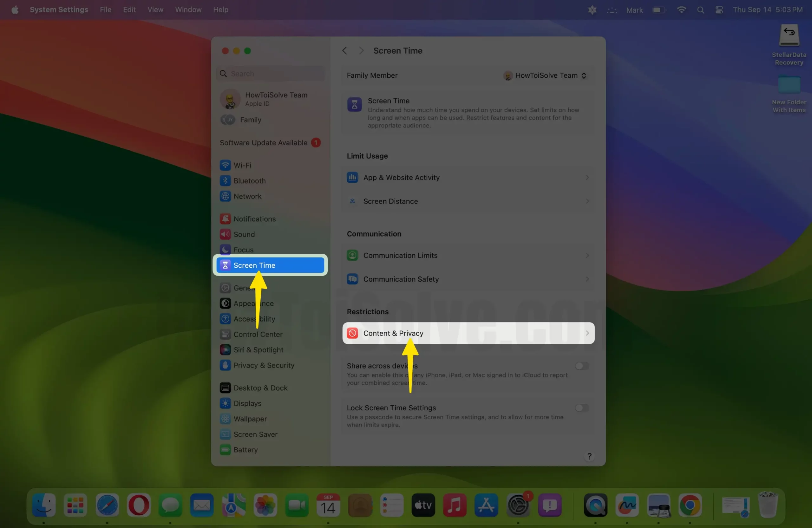Launch Google Chrome from Dock

(x=690, y=505)
